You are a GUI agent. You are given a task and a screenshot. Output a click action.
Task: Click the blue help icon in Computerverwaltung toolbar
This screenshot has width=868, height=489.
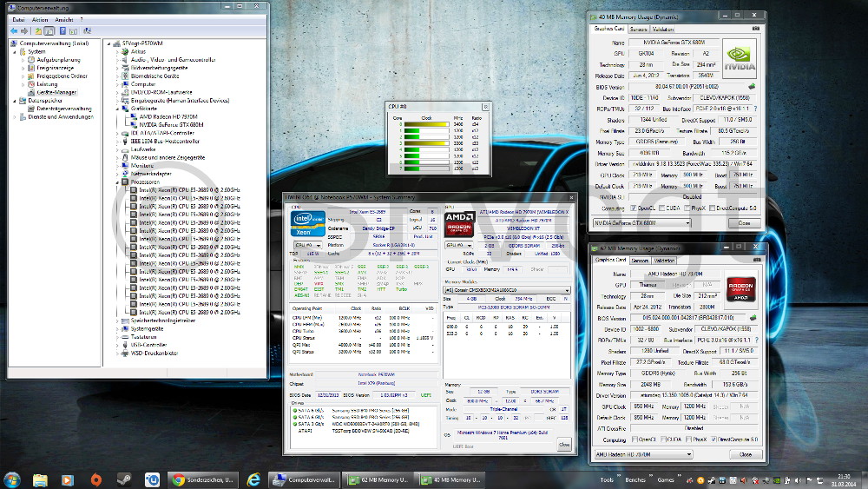point(62,31)
